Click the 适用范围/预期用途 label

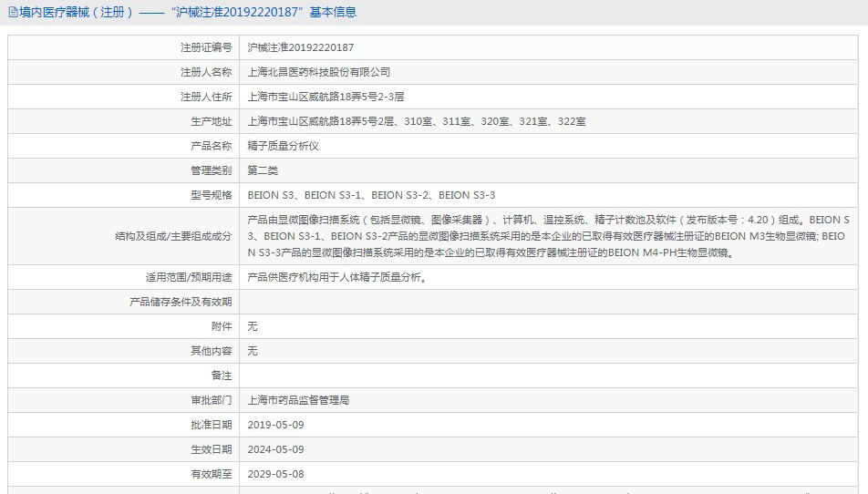[188, 278]
